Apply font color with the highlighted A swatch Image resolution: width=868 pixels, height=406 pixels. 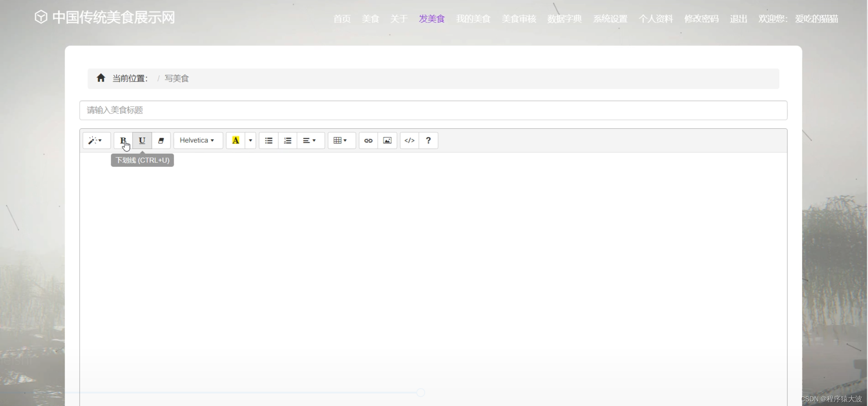235,140
